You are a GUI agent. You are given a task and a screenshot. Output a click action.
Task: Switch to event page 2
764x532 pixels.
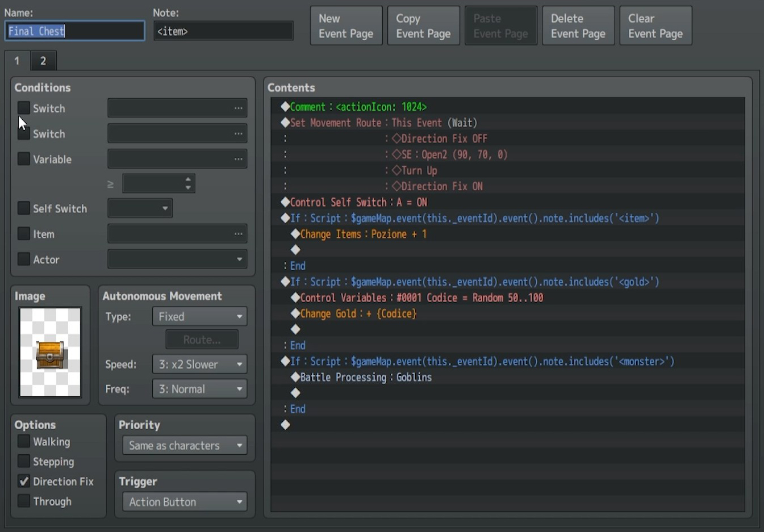[43, 60]
